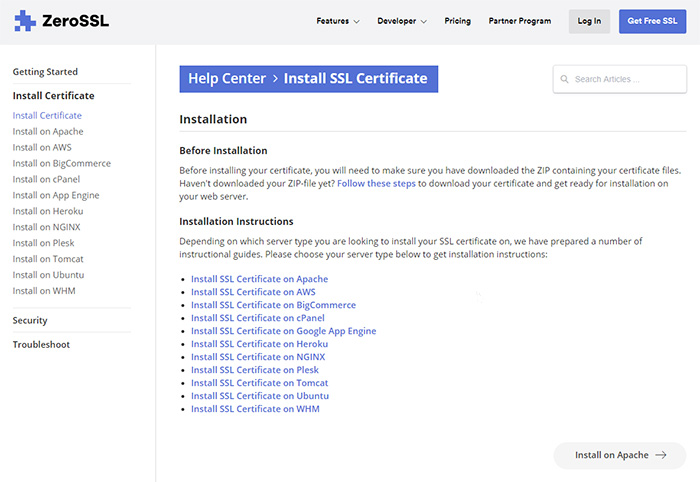Follow the 'Follow these steps' link
The width and height of the screenshot is (700, 482).
(x=376, y=183)
